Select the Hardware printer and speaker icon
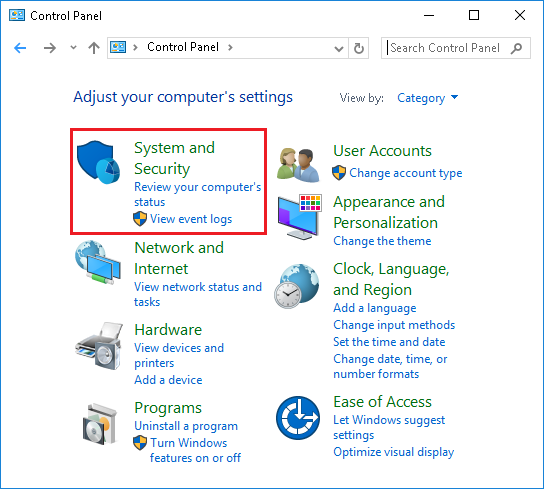Screen dimensions: 544x489 tap(100, 346)
